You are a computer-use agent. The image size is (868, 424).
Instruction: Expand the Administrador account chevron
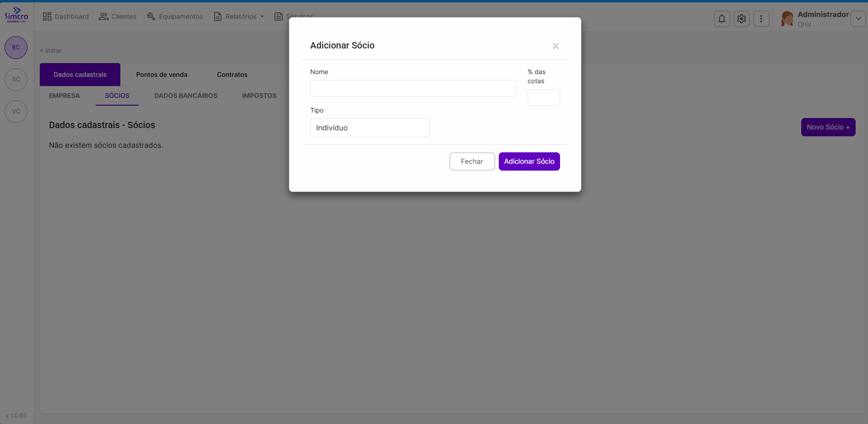click(x=858, y=19)
